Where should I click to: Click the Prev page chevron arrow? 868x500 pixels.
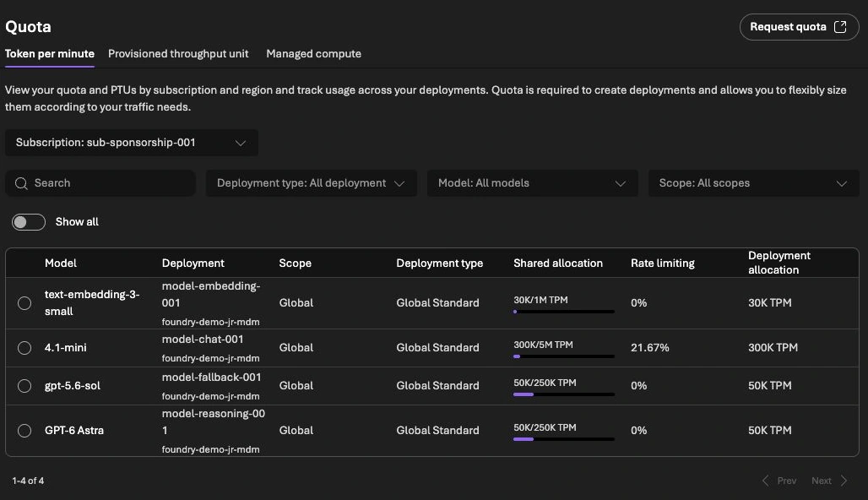pos(766,481)
